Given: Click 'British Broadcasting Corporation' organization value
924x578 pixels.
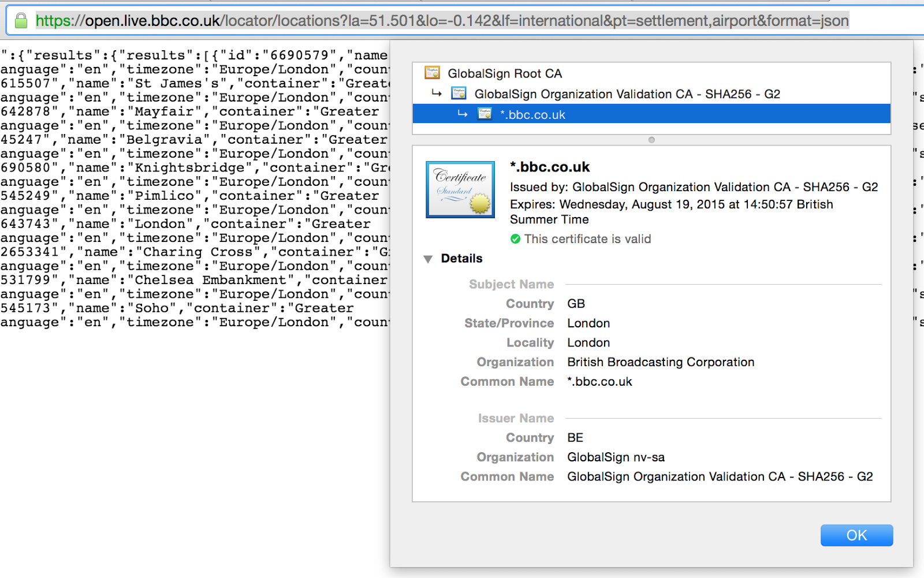Looking at the screenshot, I should (661, 362).
